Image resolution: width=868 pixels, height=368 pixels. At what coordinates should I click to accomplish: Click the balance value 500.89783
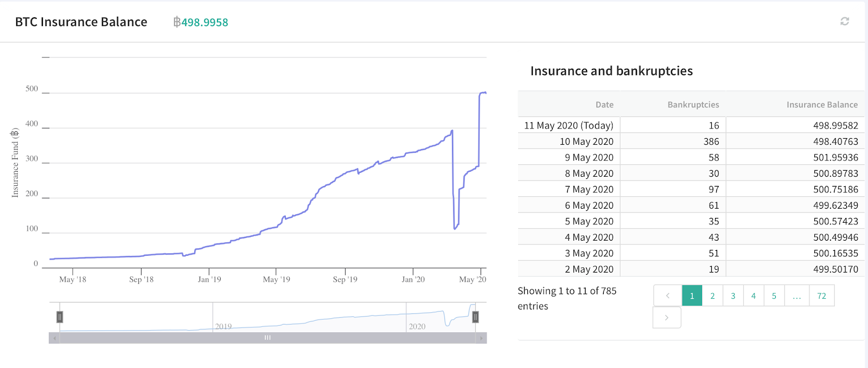coord(835,173)
